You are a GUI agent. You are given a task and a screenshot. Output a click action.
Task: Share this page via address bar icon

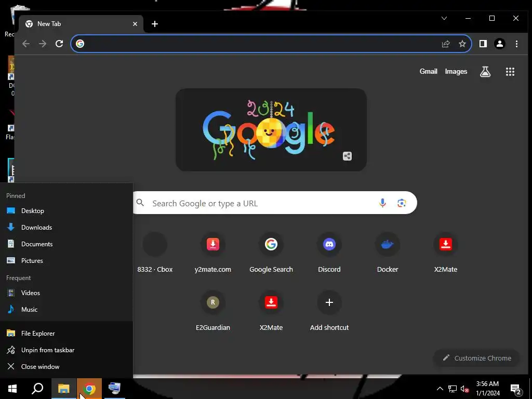pyautogui.click(x=446, y=44)
